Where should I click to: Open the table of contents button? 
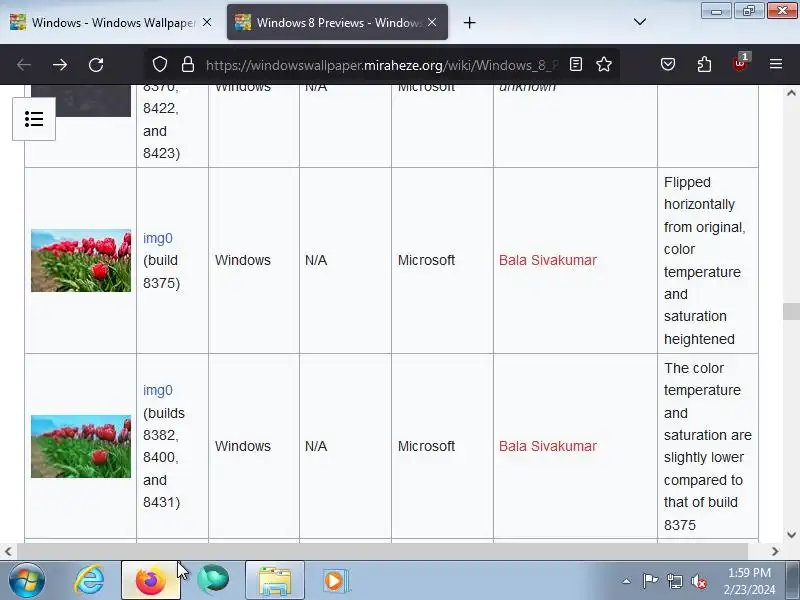point(34,119)
